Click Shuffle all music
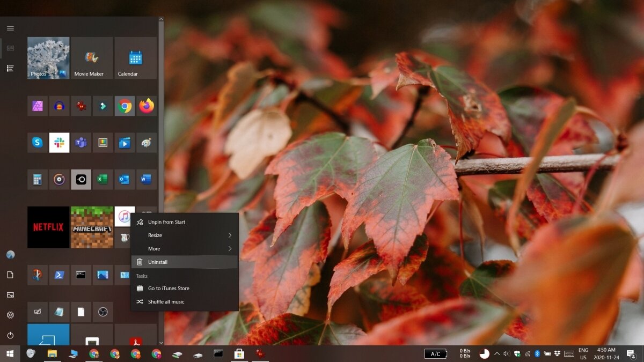Viewport: 644px width, 362px height. click(185, 302)
